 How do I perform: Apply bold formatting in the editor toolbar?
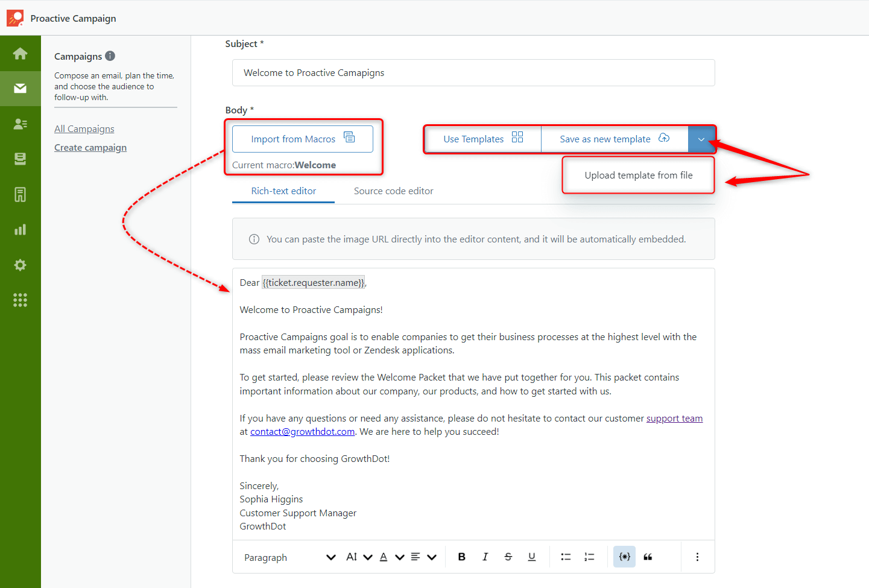point(462,557)
